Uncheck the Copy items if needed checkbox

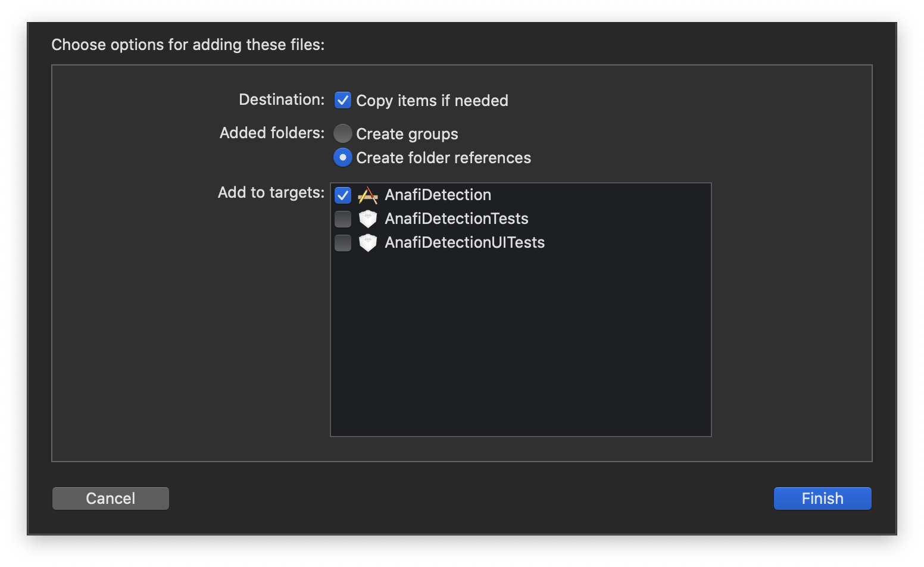[x=343, y=100]
